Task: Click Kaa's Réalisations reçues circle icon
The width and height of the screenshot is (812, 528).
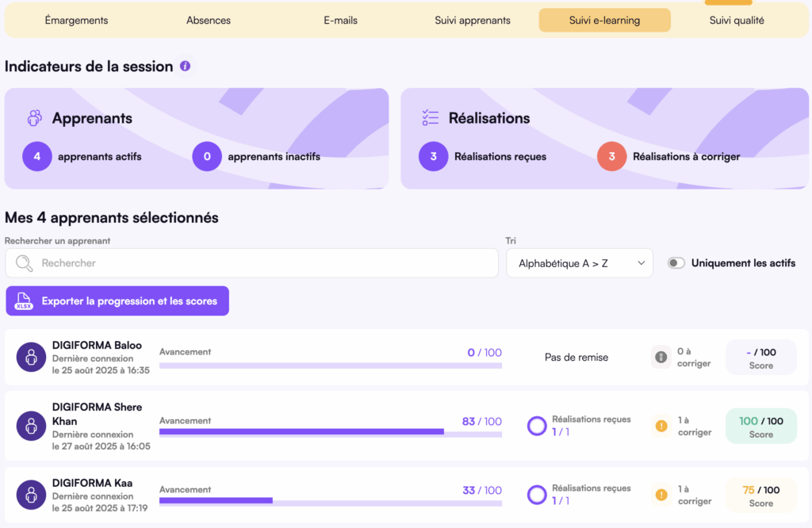Action: 537,495
